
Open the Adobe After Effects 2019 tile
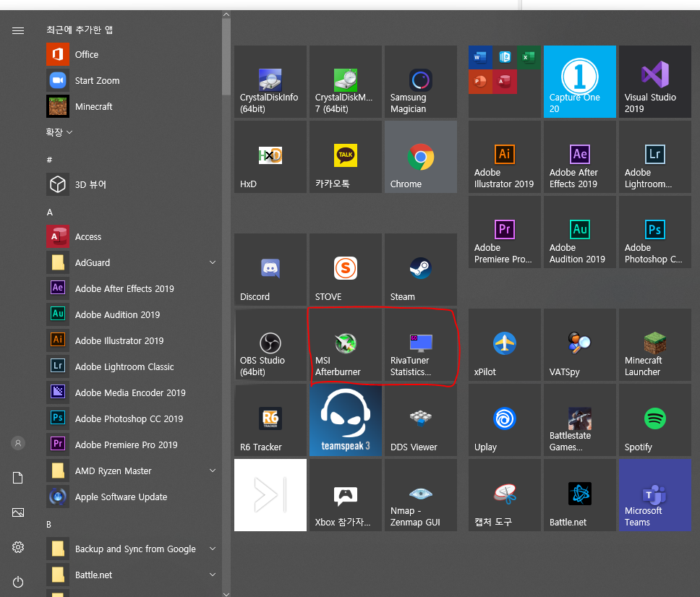click(x=579, y=157)
